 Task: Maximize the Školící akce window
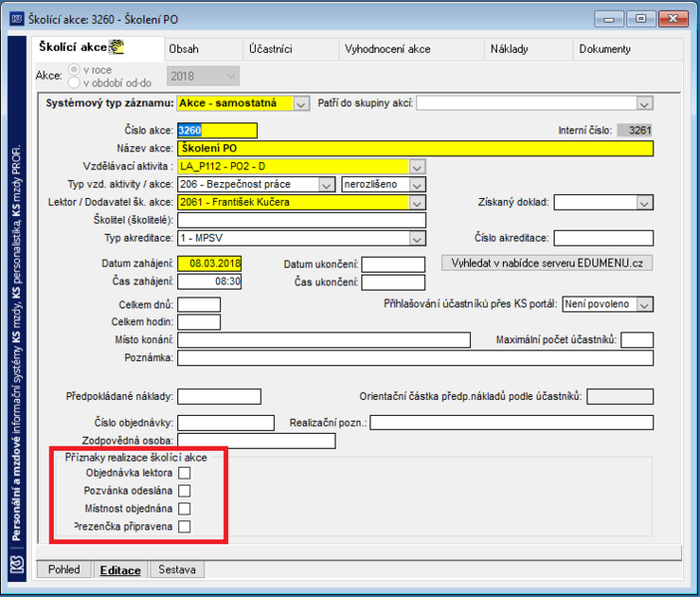click(640, 19)
